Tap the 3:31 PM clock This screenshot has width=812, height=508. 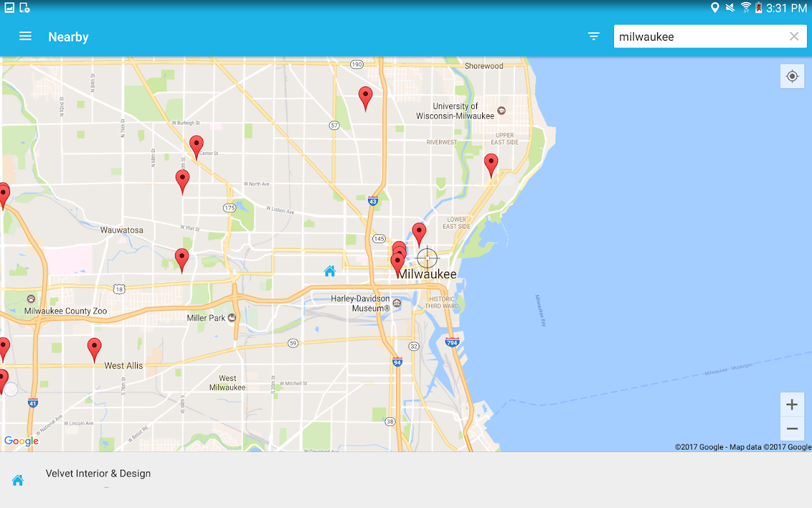click(x=786, y=8)
